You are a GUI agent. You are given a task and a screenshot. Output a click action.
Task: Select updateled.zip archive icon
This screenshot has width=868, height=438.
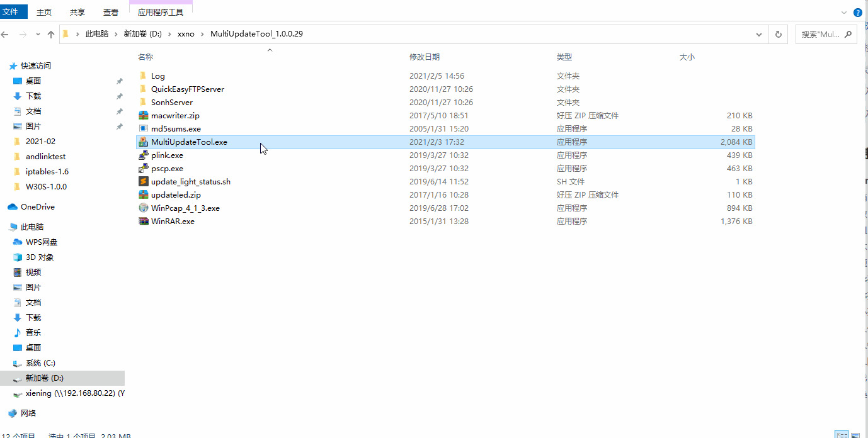pyautogui.click(x=144, y=195)
